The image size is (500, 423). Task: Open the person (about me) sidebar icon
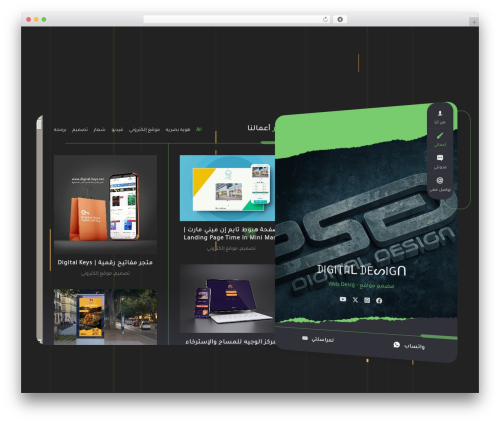[440, 114]
